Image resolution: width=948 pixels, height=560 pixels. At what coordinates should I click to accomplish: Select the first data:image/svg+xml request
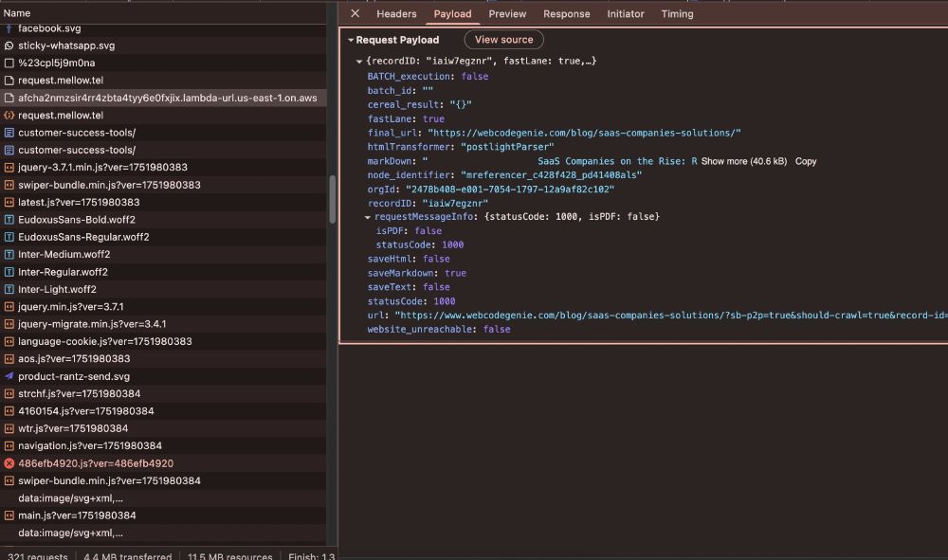coord(163,498)
